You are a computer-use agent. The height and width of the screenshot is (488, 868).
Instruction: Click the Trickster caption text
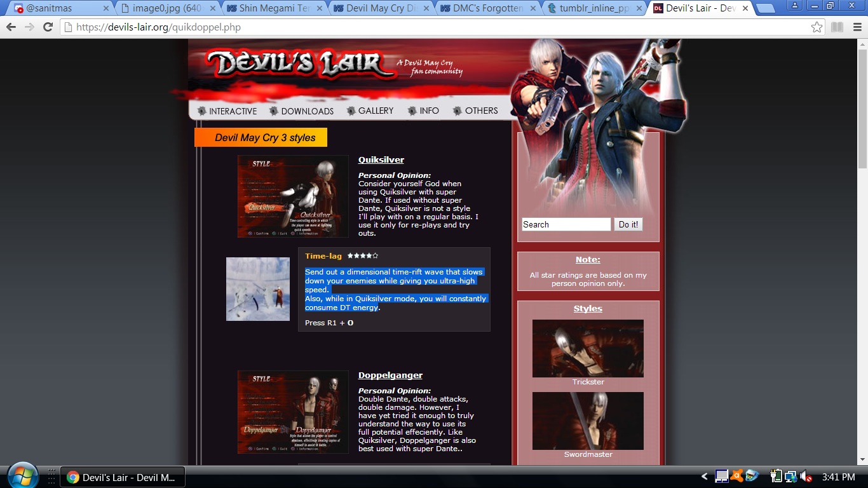pyautogui.click(x=588, y=382)
